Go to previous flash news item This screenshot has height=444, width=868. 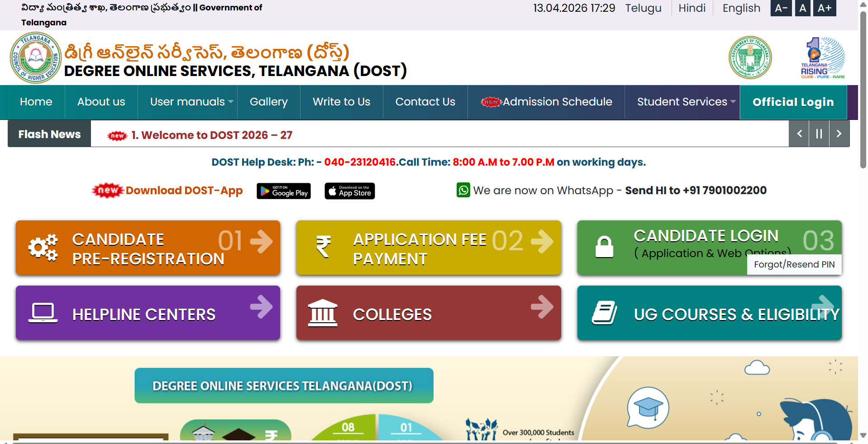799,134
